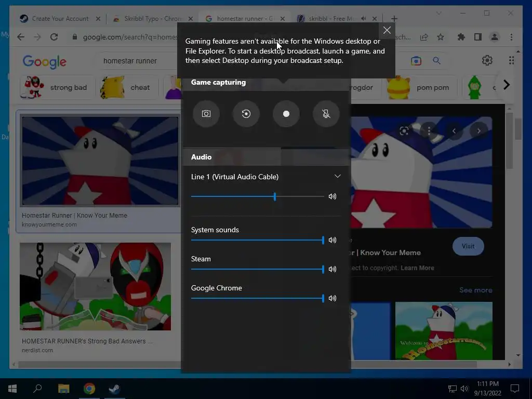Image resolution: width=532 pixels, height=399 pixels.
Task: Open File Explorer from taskbar
Action: pyautogui.click(x=63, y=389)
